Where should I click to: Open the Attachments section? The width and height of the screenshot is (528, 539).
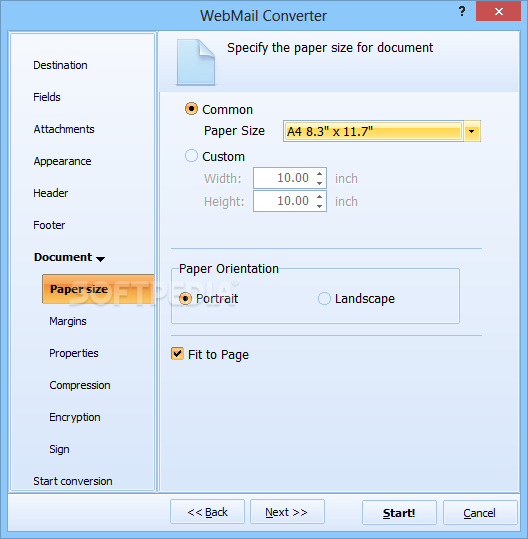point(64,129)
